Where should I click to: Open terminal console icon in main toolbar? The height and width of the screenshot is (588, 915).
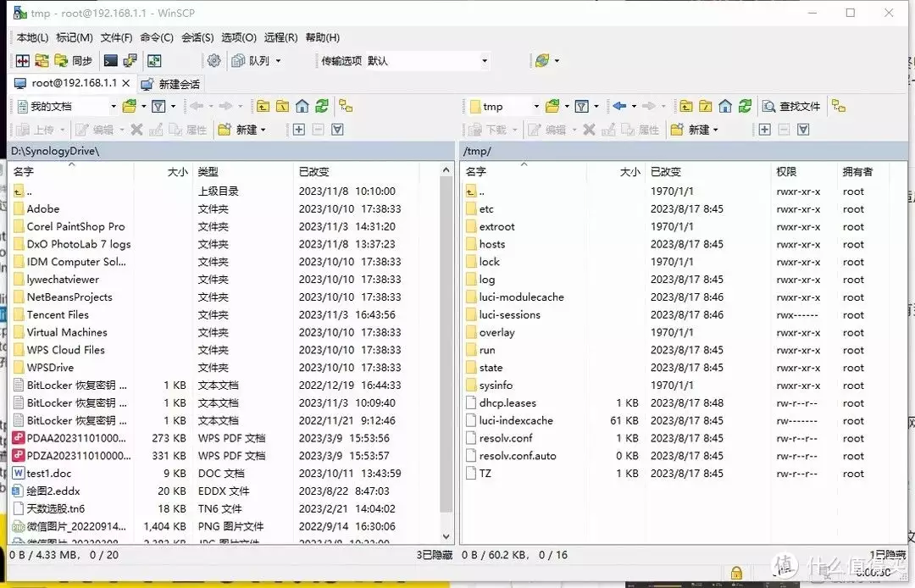[110, 61]
